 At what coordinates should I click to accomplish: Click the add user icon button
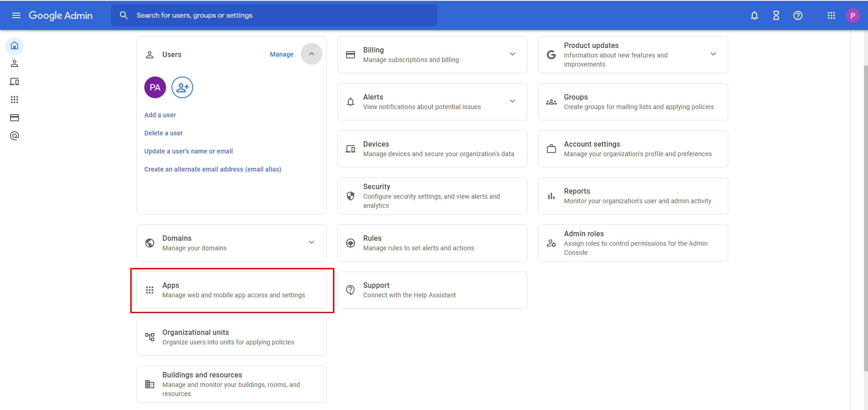pos(182,87)
